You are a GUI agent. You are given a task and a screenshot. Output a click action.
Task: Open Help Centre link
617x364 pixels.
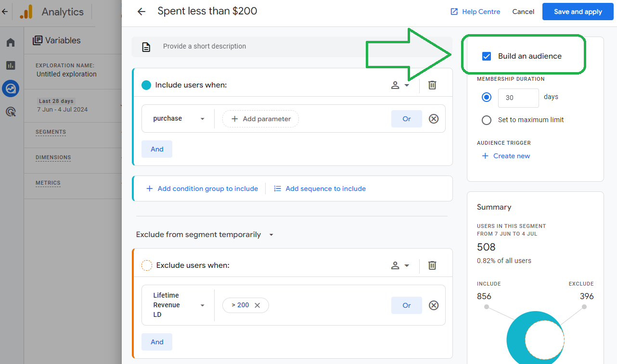(475, 12)
